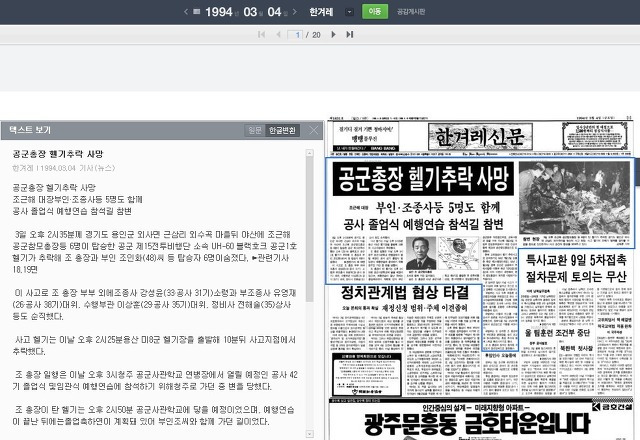Open newspaper selector dropdown arrow
640x440 pixels.
(x=349, y=12)
